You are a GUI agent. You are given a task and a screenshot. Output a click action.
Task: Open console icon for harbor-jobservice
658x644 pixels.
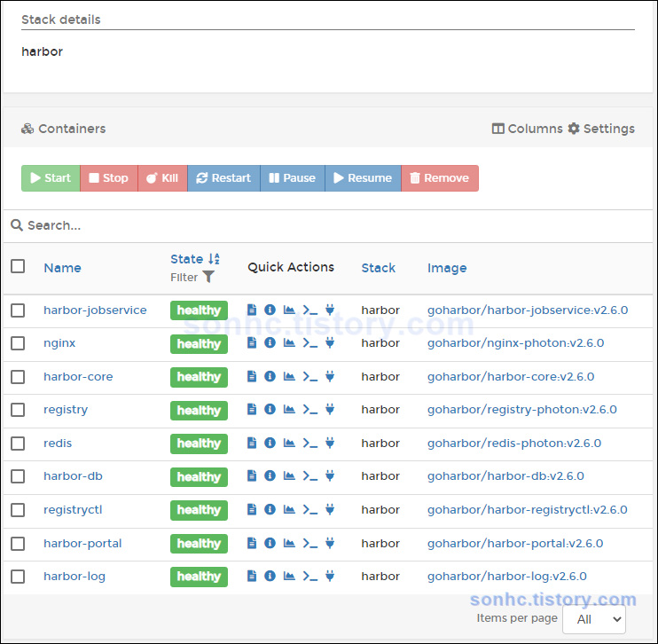click(x=310, y=310)
